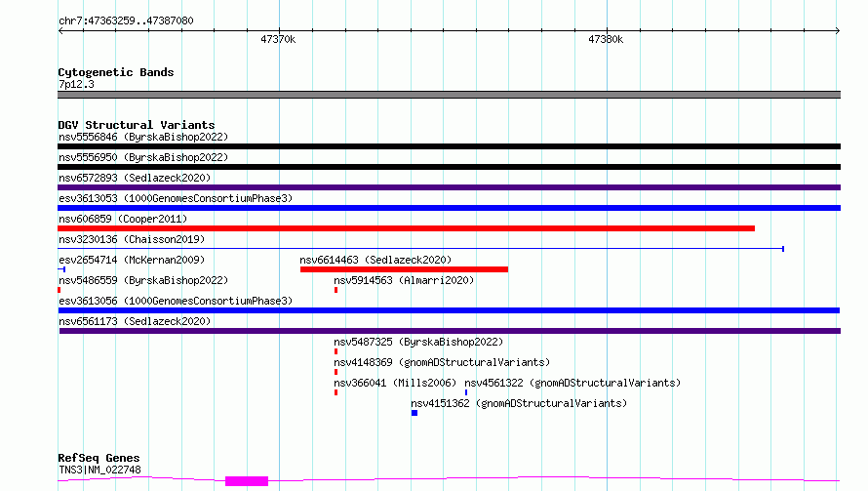Click the red mark under nsv5486559
This screenshot has width=868, height=491.
pyautogui.click(x=59, y=290)
